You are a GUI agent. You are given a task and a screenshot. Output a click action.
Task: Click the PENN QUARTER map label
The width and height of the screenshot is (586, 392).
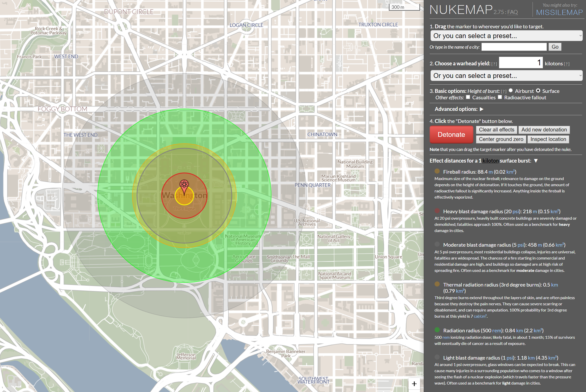(x=312, y=185)
